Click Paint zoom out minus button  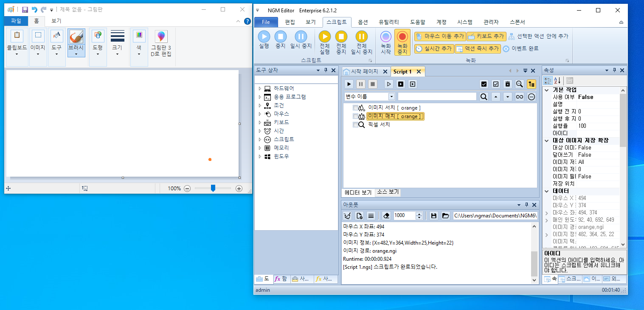pyautogui.click(x=187, y=188)
